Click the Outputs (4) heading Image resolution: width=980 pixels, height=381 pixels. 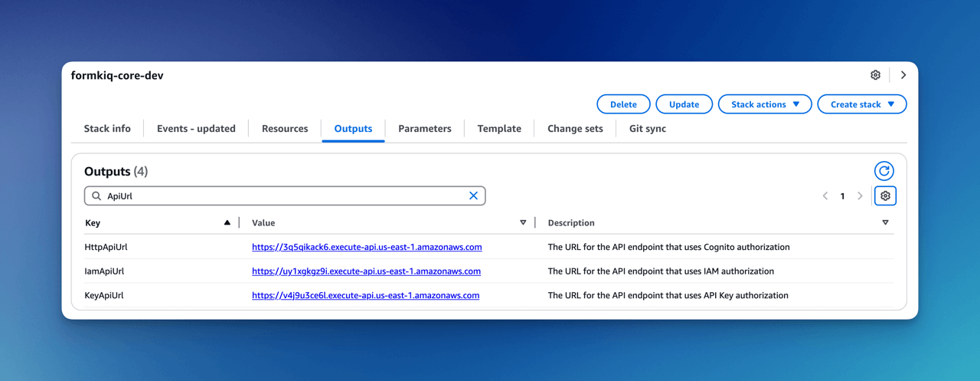tap(116, 171)
